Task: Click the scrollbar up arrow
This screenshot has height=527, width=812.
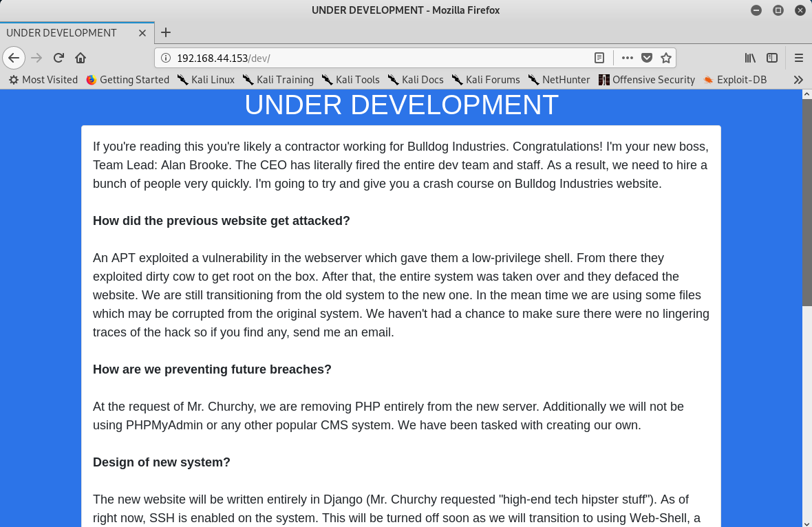Action: (x=806, y=94)
